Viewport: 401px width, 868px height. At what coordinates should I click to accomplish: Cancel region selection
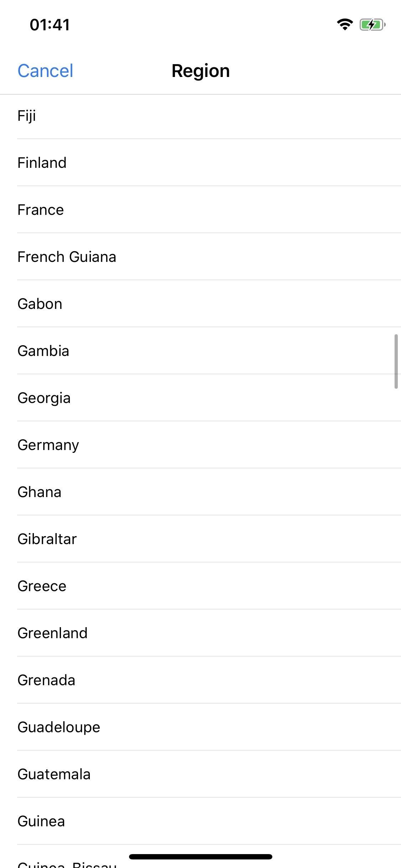(45, 71)
